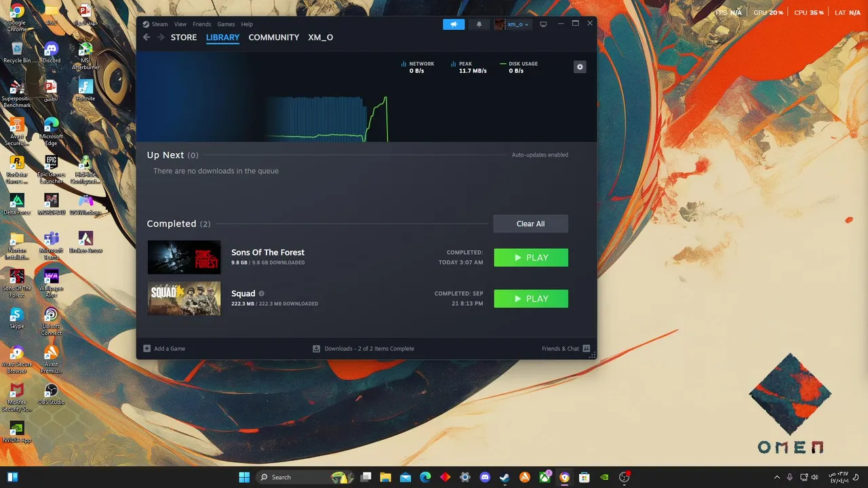Click the Auto-updates enabled text
Viewport: 868px width, 488px height.
coord(540,155)
